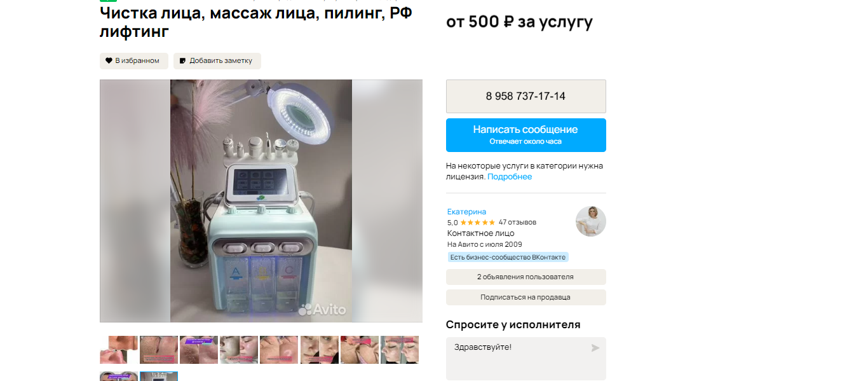Open seller name link Екатерина
Image resolution: width=868 pixels, height=381 pixels.
click(x=466, y=212)
